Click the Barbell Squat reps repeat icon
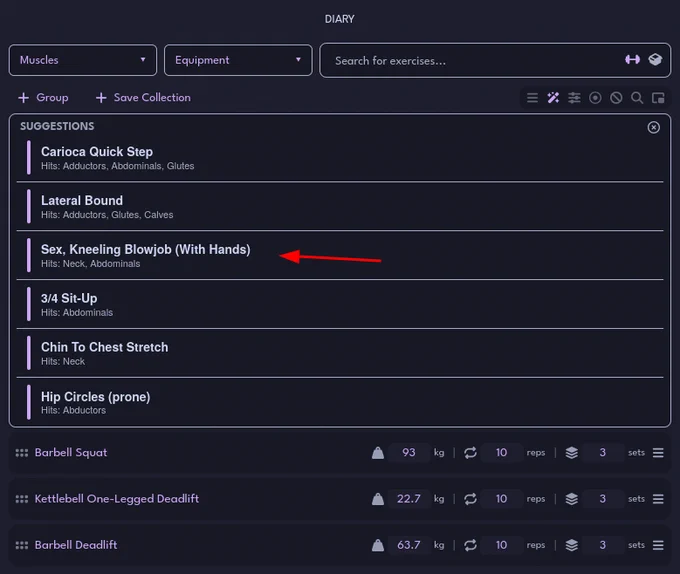This screenshot has width=680, height=574. click(470, 453)
